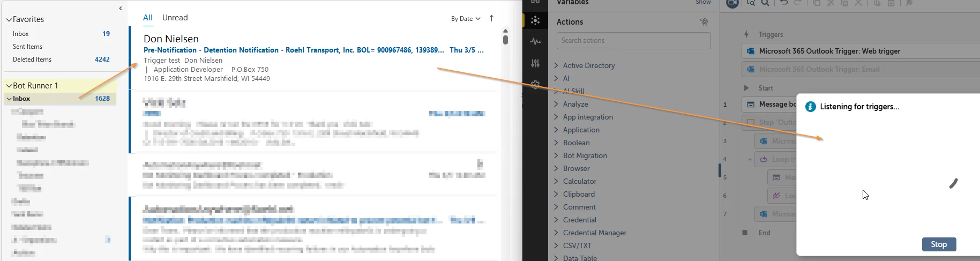Cut the selected action with the scissors icon
The image size is (980, 261).
coord(831,3)
